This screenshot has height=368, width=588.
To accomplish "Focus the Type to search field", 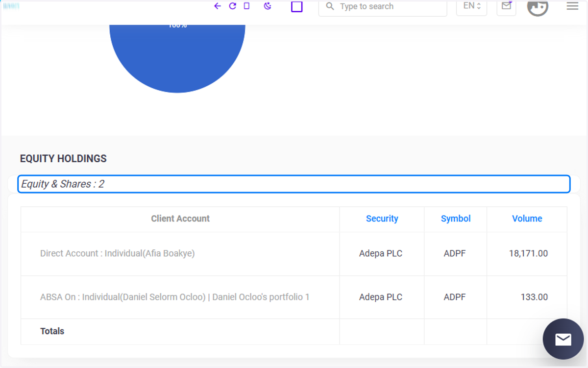I will click(383, 7).
